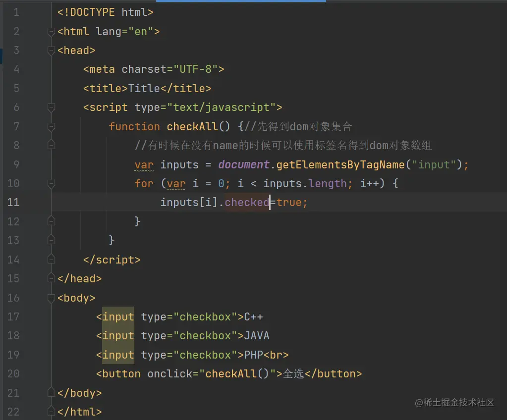Viewport: 507px width, 420px height.
Task: Click the true value on line 11
Action: pos(289,203)
